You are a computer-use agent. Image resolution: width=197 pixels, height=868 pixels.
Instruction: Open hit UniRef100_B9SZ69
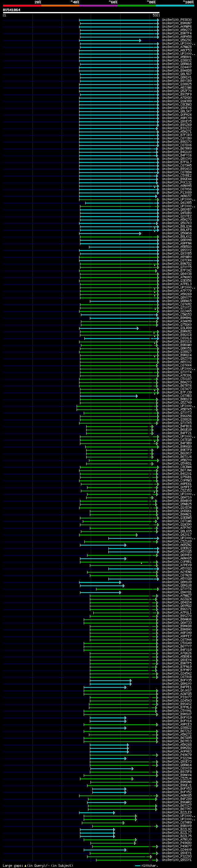pos(177,125)
